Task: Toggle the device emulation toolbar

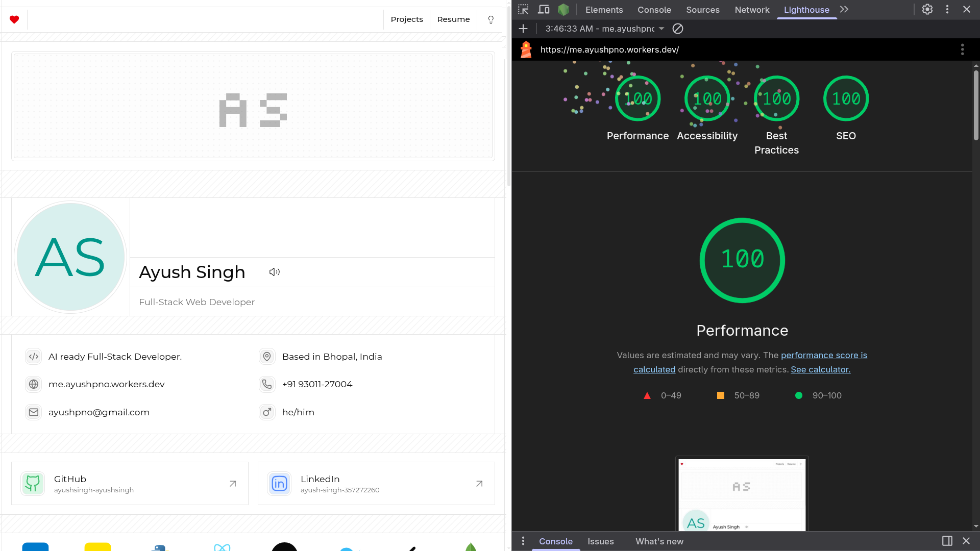Action: (x=544, y=9)
